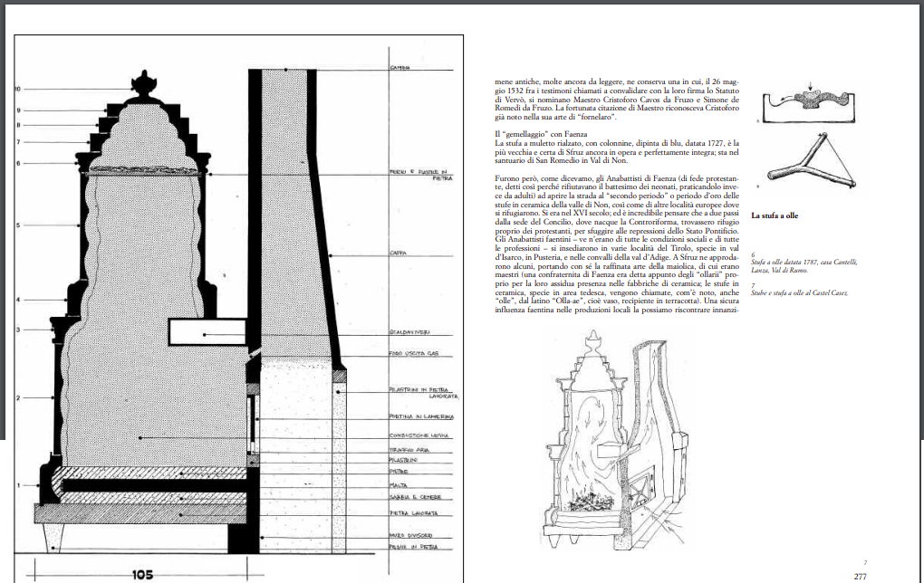Click the SABBIA E CENERE label
Screen dimensions: 924x583
[x=412, y=498]
